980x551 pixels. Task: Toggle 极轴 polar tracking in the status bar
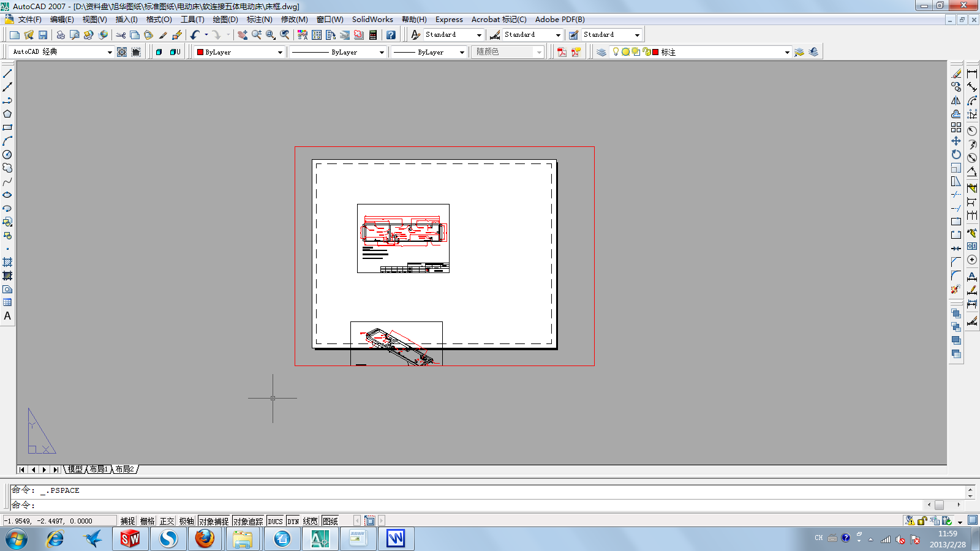point(186,521)
